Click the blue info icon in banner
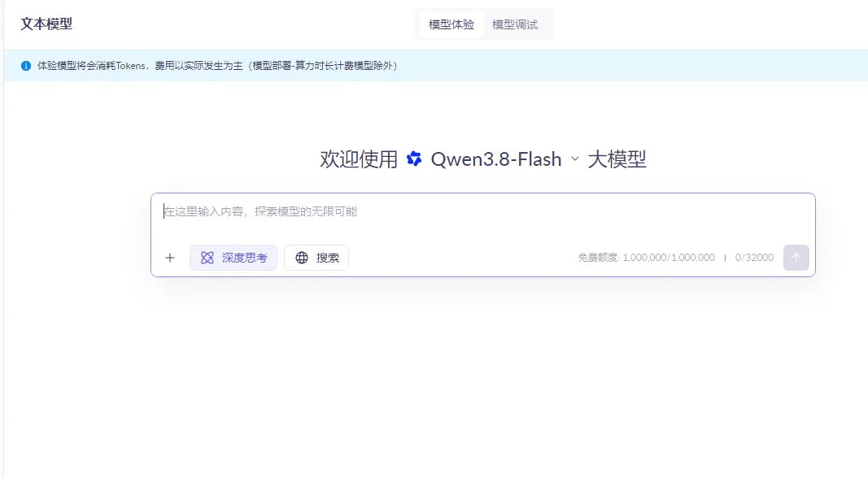This screenshot has height=478, width=868. point(26,66)
